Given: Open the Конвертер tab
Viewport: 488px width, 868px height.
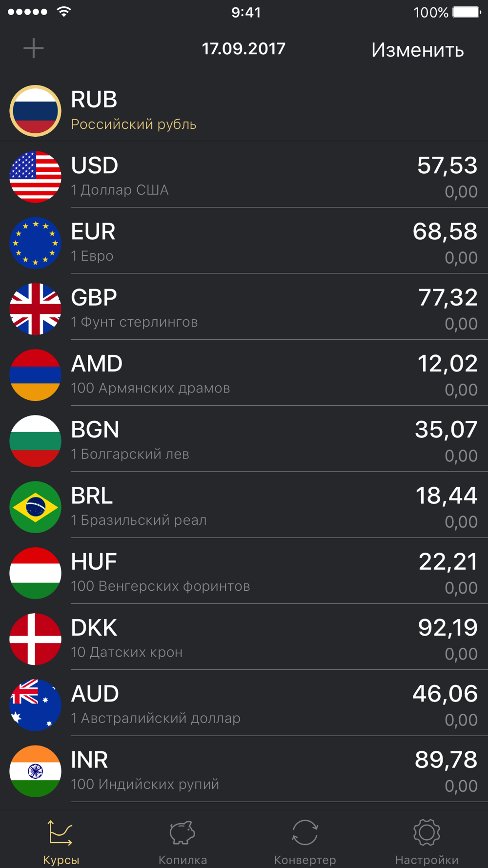Looking at the screenshot, I should tap(305, 842).
